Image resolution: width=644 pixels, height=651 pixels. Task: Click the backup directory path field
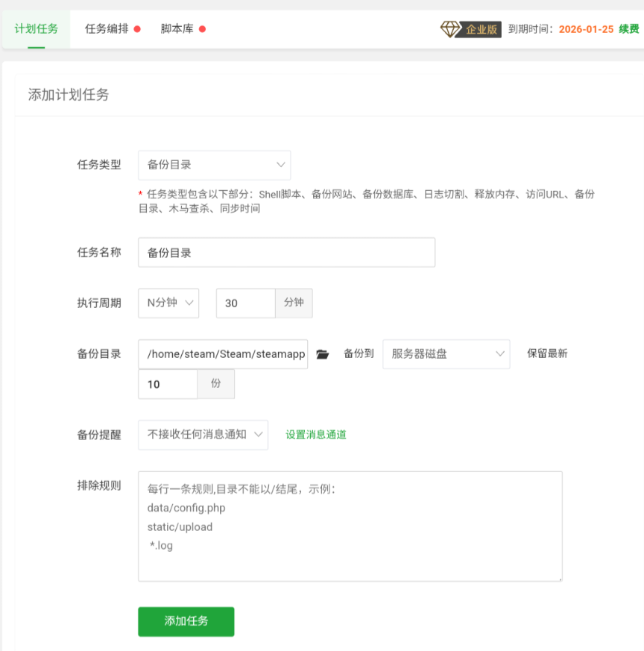click(x=223, y=354)
